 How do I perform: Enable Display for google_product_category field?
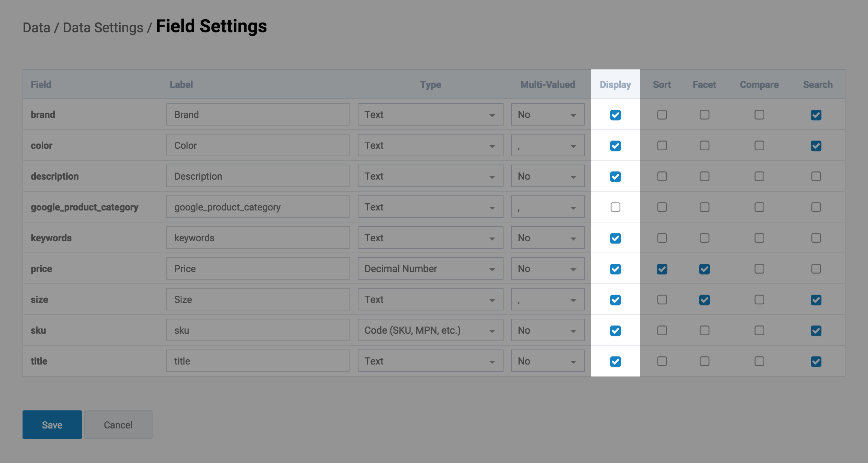click(x=615, y=207)
